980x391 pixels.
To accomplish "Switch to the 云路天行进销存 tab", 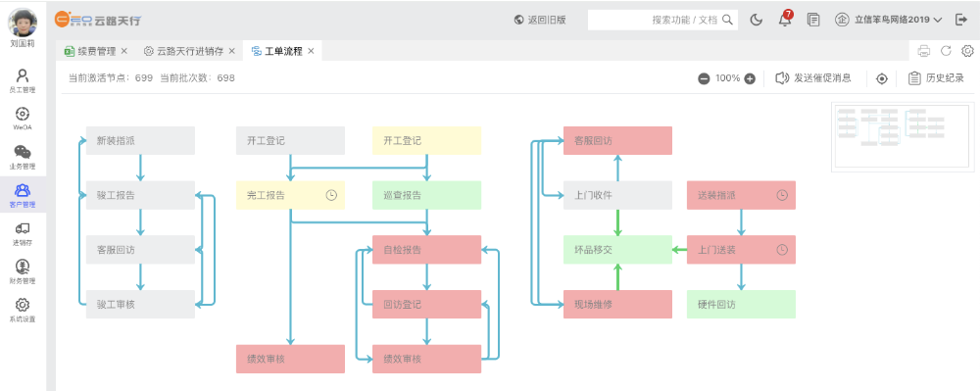I will pos(189,51).
